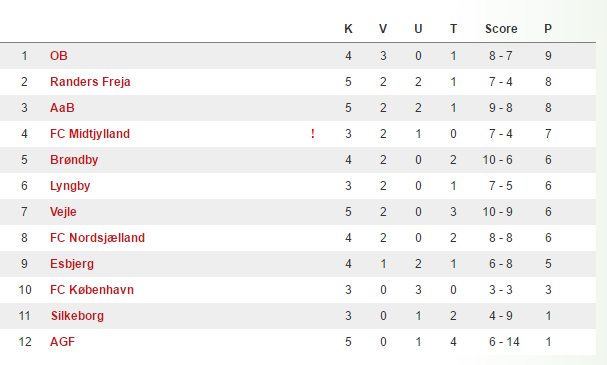Click the red exclamation mark beside FC Midtjylland

click(x=313, y=134)
